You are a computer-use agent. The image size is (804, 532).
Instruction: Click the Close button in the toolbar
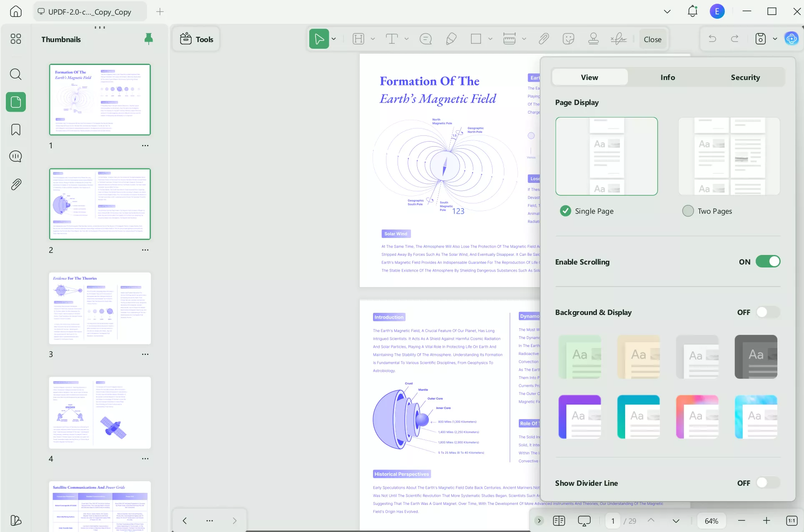click(x=652, y=39)
